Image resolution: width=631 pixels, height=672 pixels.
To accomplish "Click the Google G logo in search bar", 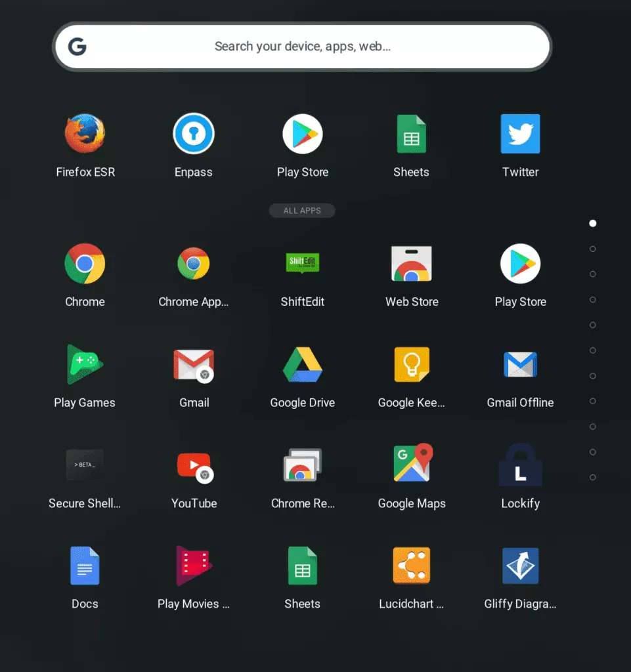I will (x=77, y=47).
